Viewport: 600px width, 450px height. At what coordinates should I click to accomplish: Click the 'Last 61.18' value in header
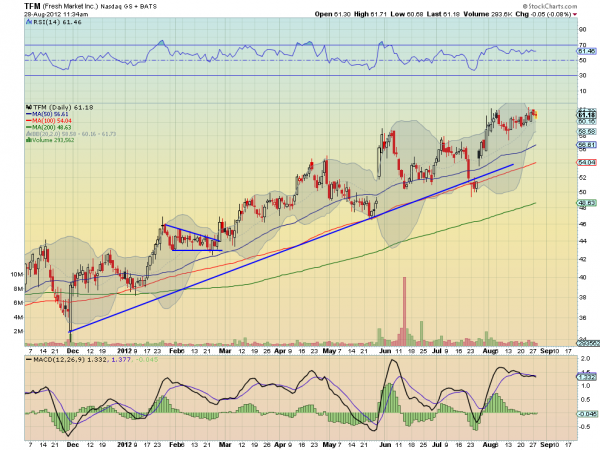[443, 14]
